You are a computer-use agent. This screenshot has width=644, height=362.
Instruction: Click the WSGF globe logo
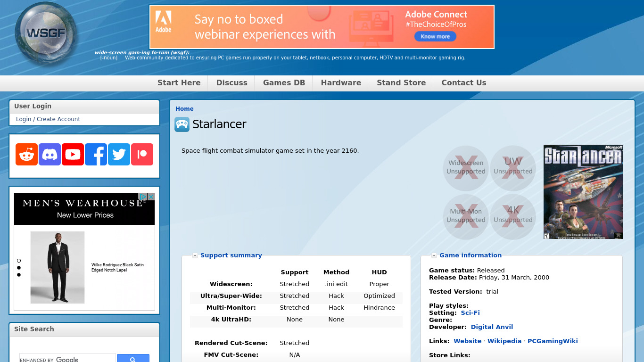pyautogui.click(x=46, y=33)
